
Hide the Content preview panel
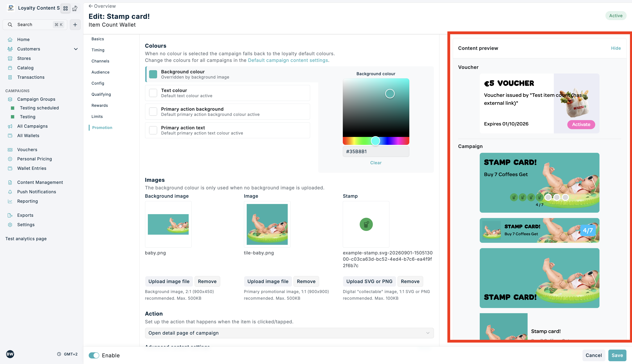point(616,48)
